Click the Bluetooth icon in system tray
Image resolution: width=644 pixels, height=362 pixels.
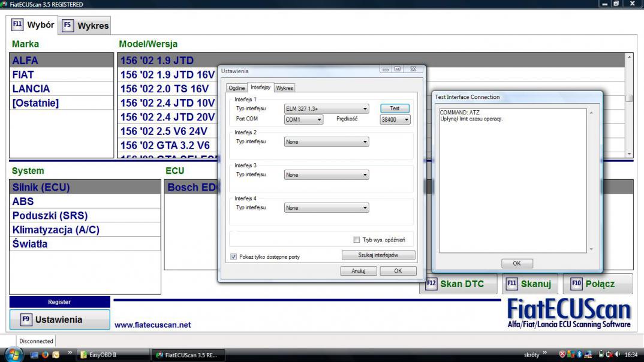point(579,355)
